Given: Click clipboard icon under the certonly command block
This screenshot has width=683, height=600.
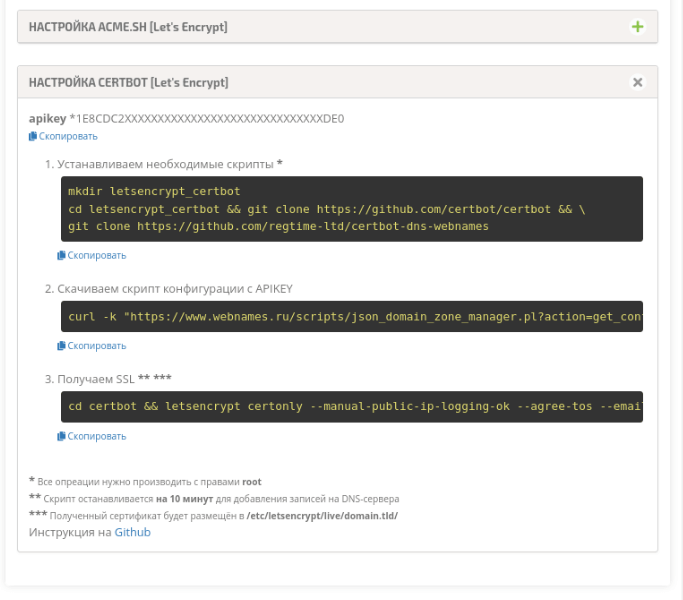Looking at the screenshot, I should (x=61, y=436).
